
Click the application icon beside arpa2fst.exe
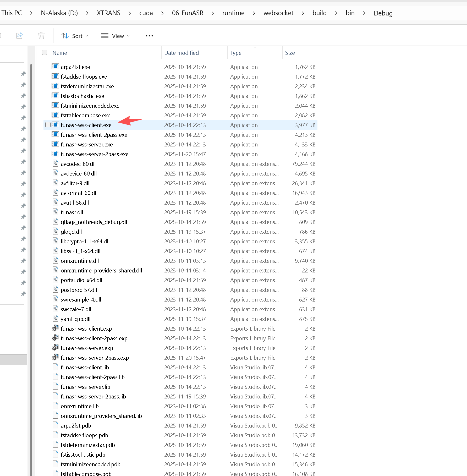tap(55, 67)
